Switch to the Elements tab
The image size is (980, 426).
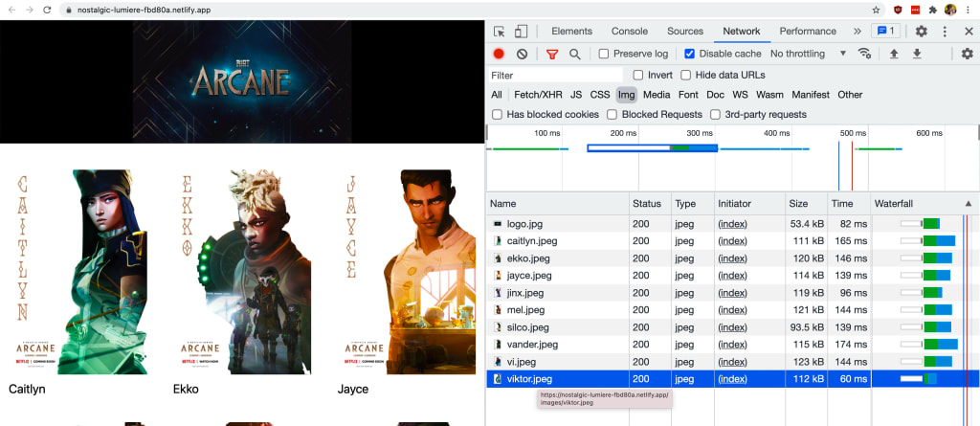[571, 32]
